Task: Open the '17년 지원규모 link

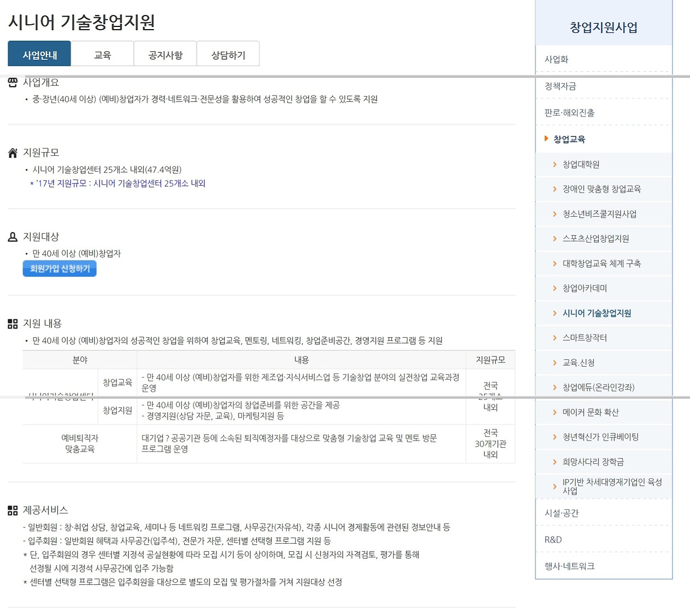Action: coord(120,183)
